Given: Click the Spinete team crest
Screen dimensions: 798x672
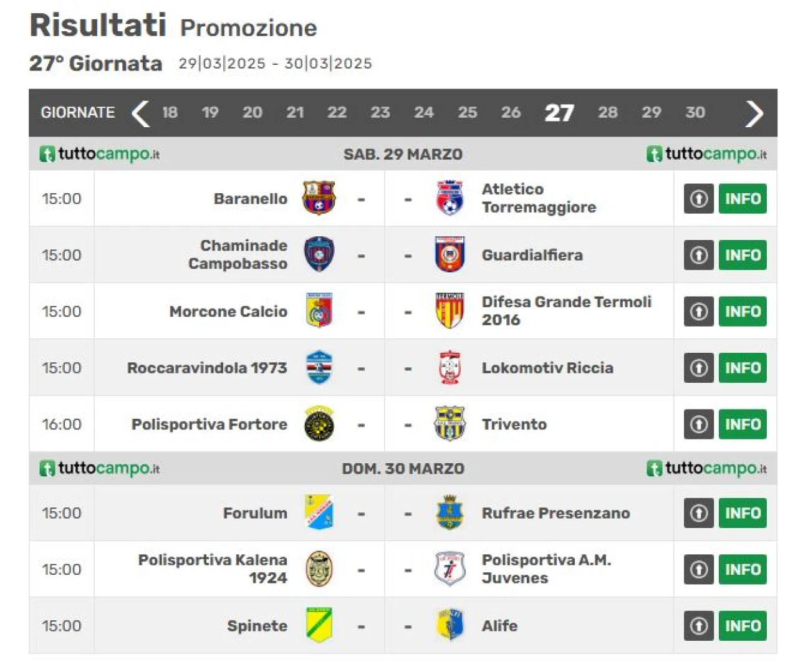Looking at the screenshot, I should coord(319,625).
